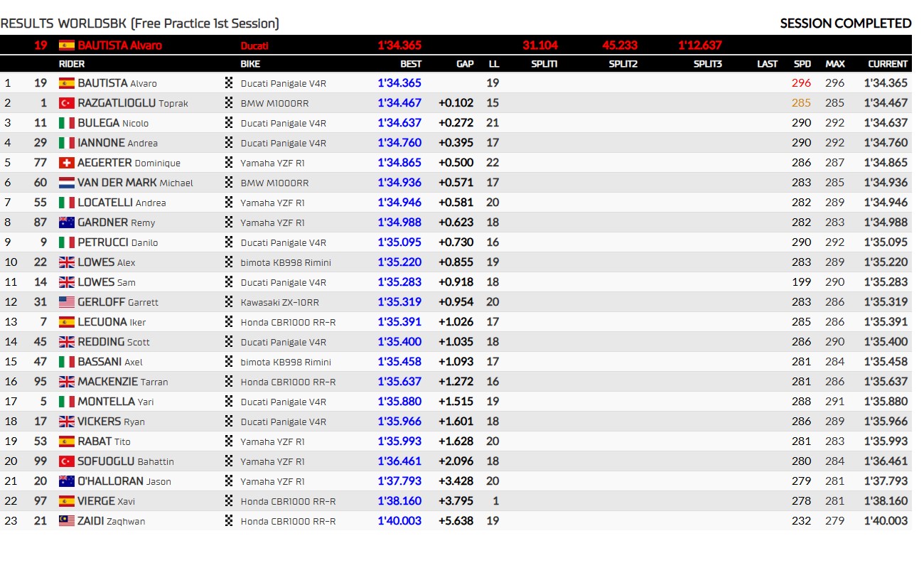
Task: Click the CURRENT column header
Action: point(888,64)
